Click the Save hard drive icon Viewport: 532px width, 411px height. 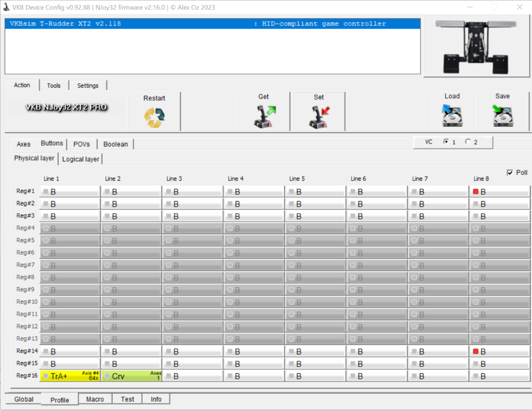point(502,116)
